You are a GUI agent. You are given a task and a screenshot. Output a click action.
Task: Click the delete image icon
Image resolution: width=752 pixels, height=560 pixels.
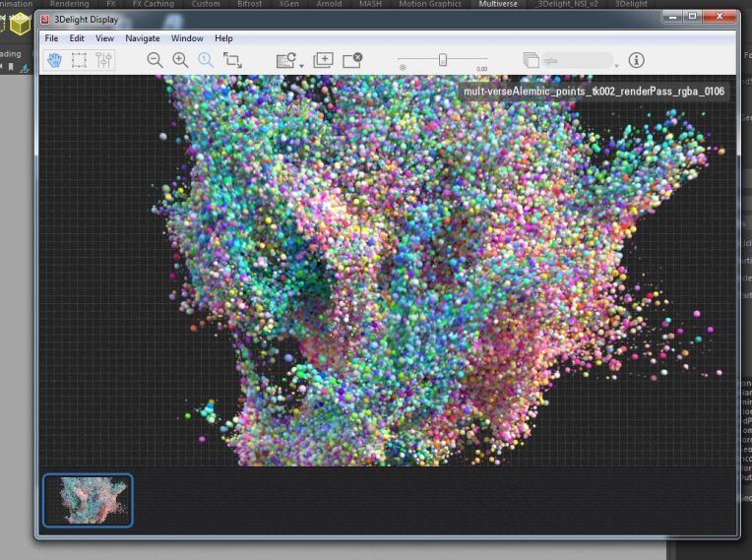(x=352, y=60)
